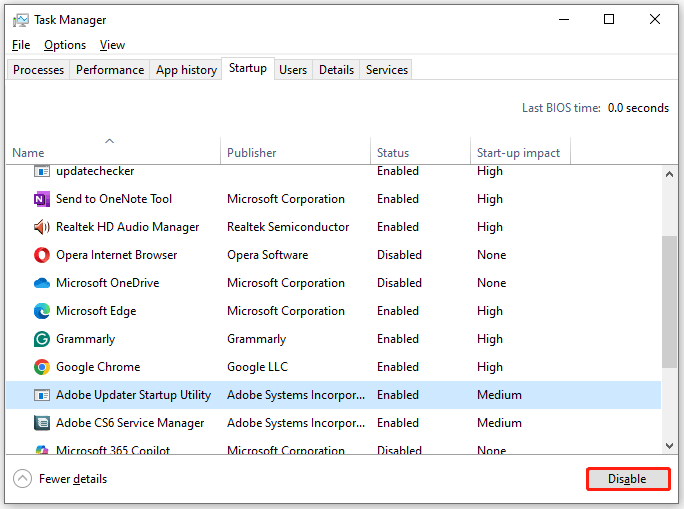Click the Microsoft Edge icon
The height and width of the screenshot is (509, 684).
click(42, 311)
